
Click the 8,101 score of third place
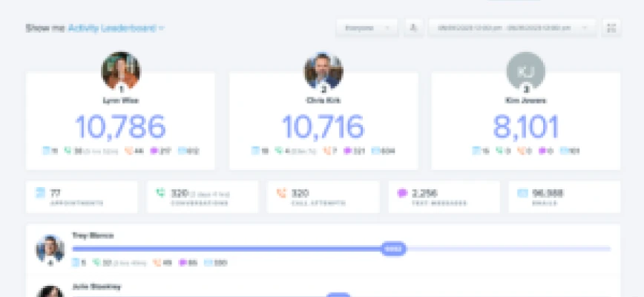point(526,126)
